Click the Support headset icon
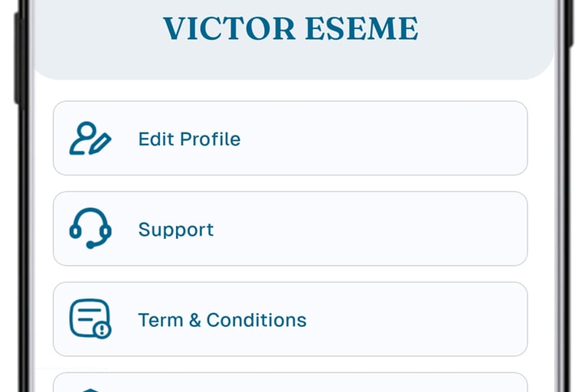This screenshot has height=392, width=588. click(90, 229)
